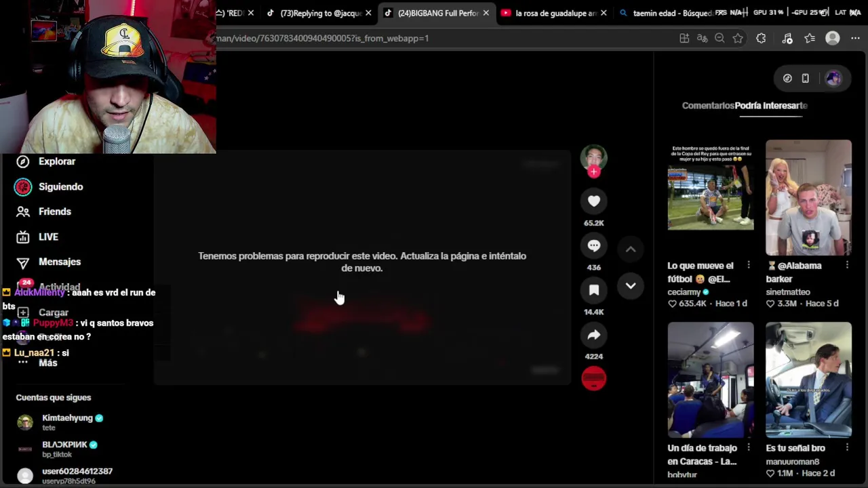Like the video with the heart icon

[x=594, y=201]
